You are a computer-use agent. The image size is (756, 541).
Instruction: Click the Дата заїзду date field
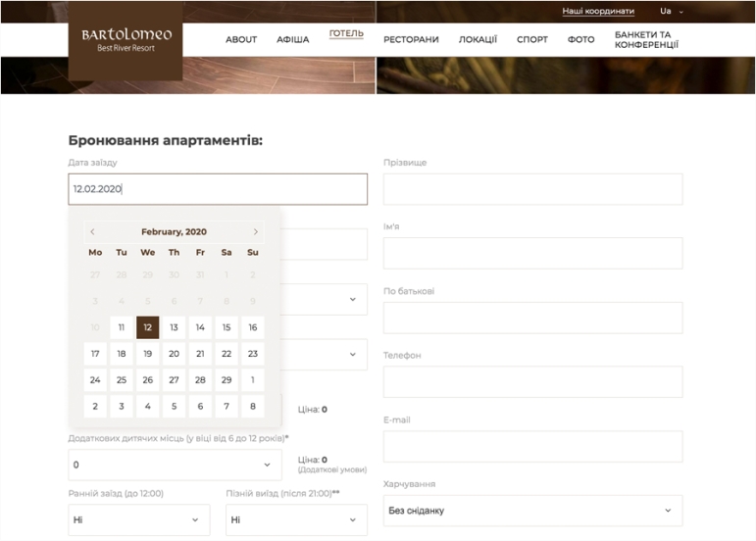click(x=217, y=189)
